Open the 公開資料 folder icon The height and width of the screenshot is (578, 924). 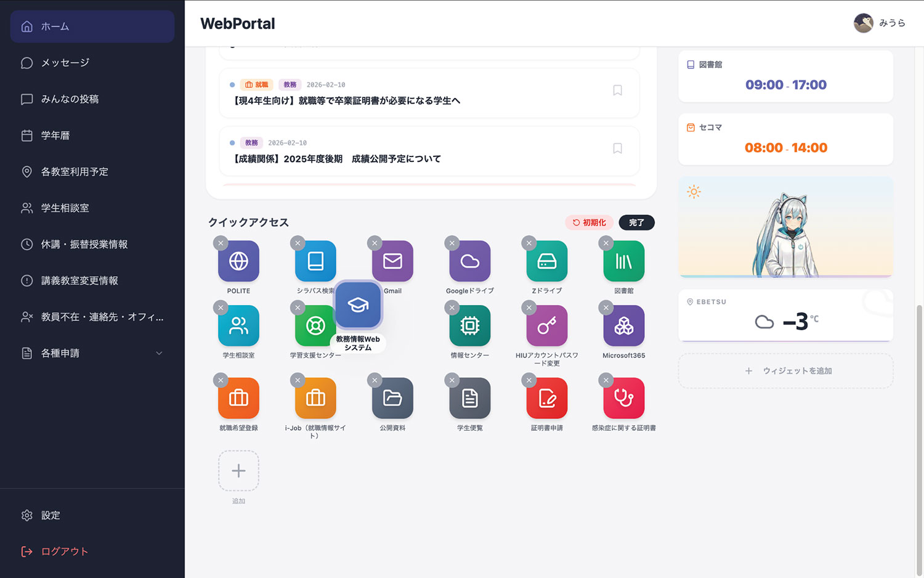(x=392, y=399)
